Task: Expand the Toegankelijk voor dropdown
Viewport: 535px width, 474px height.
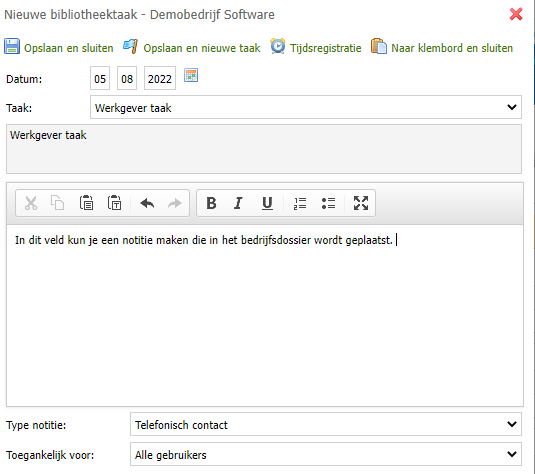Action: 326,454
